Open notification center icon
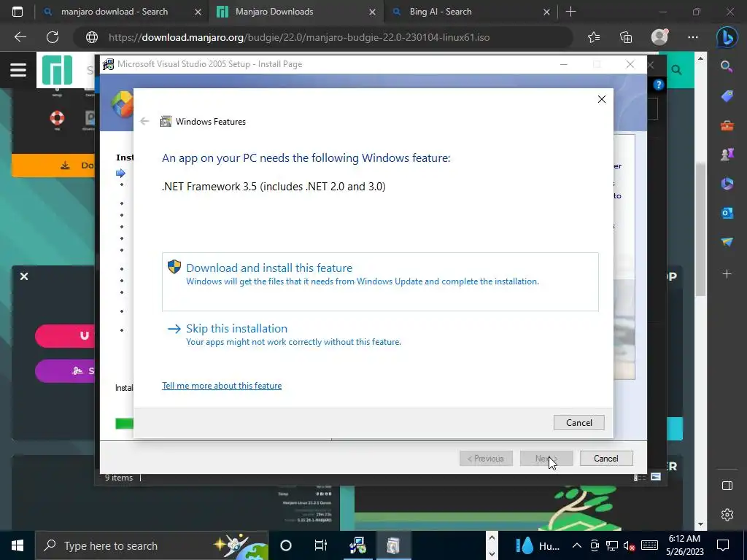 tap(723, 545)
